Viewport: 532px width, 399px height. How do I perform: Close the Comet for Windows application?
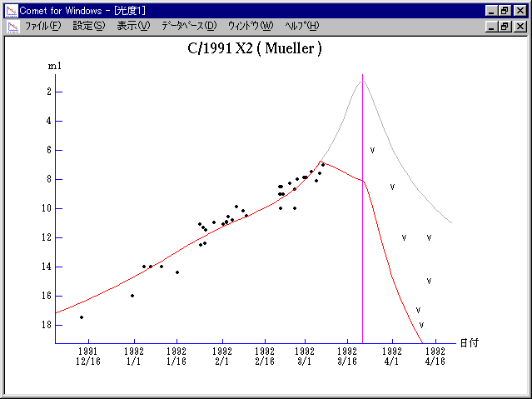pos(520,10)
